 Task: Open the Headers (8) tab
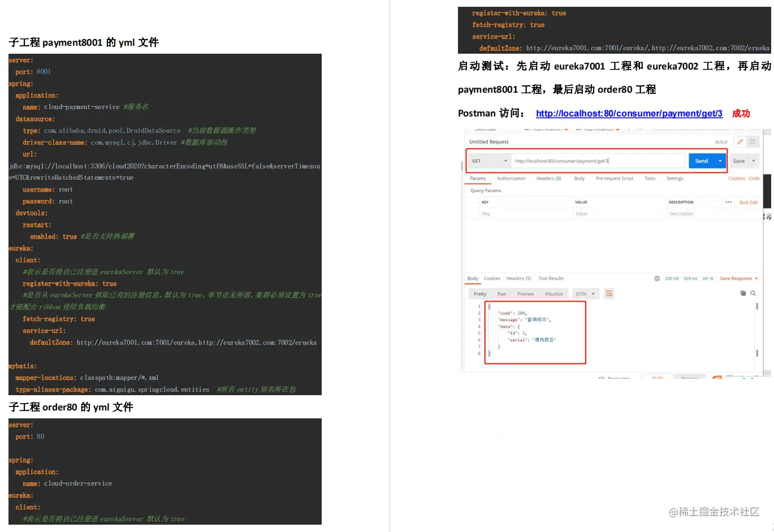point(548,178)
